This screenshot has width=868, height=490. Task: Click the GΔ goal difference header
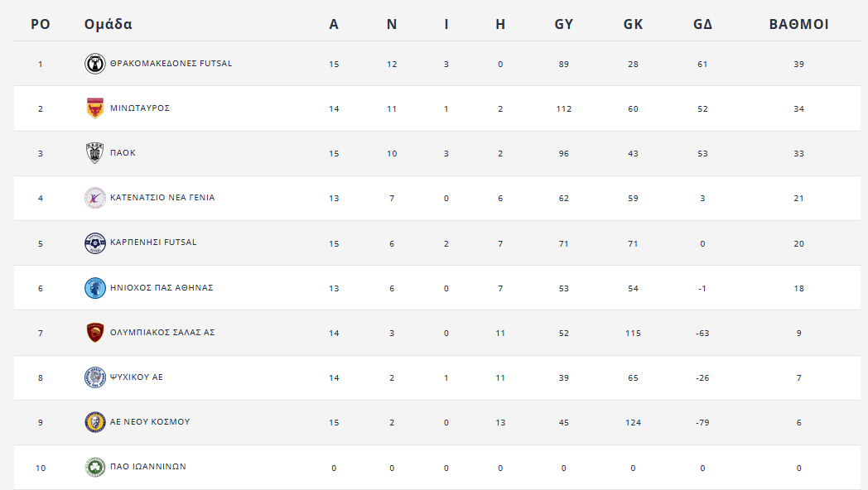(x=702, y=24)
